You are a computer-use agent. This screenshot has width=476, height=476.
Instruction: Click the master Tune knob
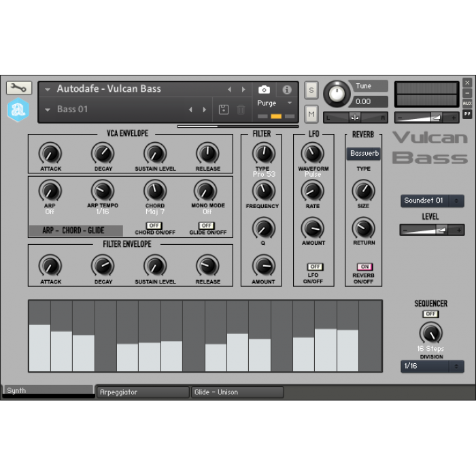(x=337, y=94)
